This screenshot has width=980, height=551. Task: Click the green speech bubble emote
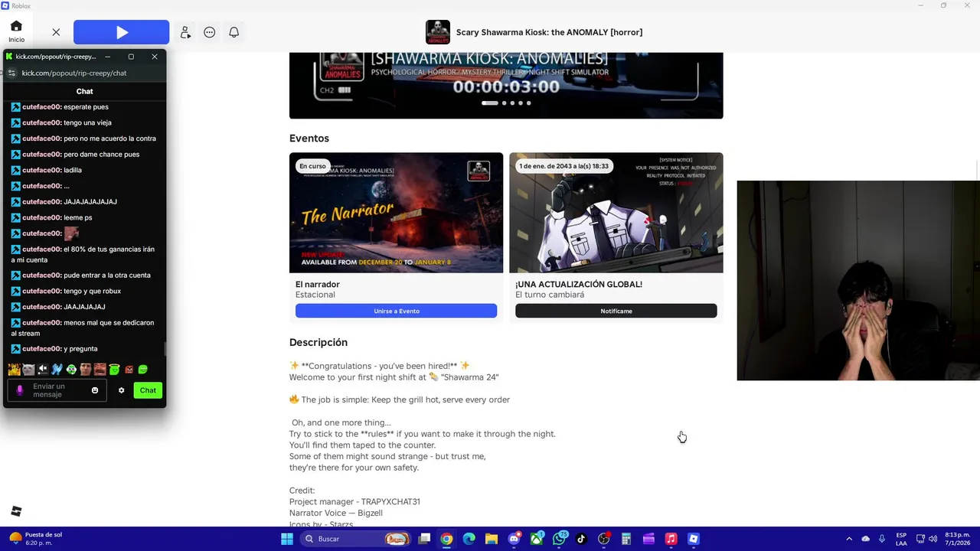pos(142,370)
